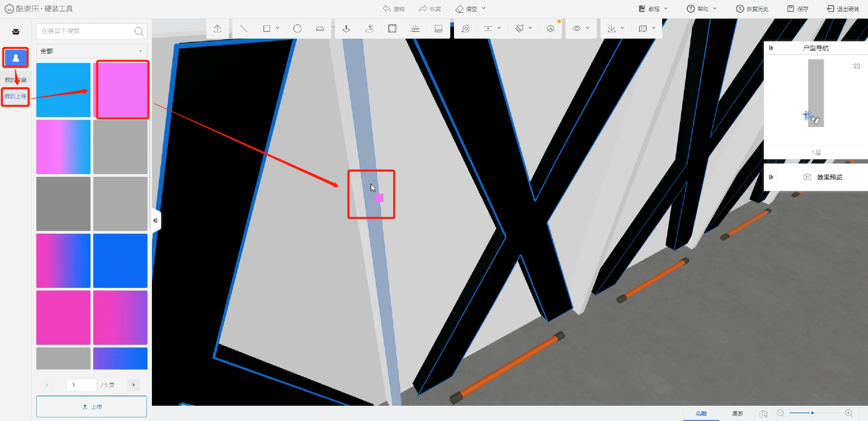The height and width of the screenshot is (421, 868).
Task: Click the 3D cube icon with orange dot
Action: 551,28
